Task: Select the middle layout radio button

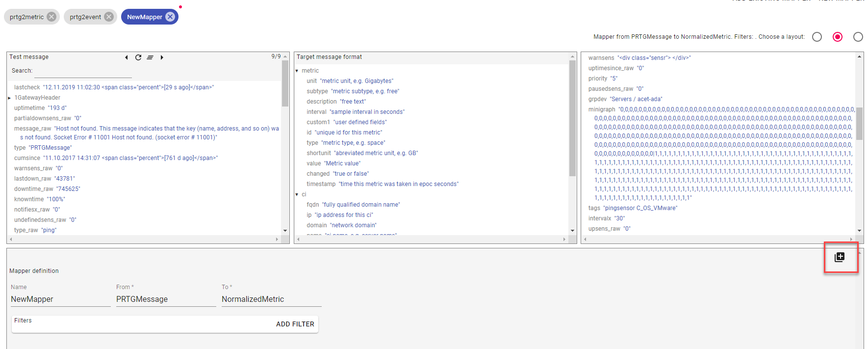Action: click(838, 37)
